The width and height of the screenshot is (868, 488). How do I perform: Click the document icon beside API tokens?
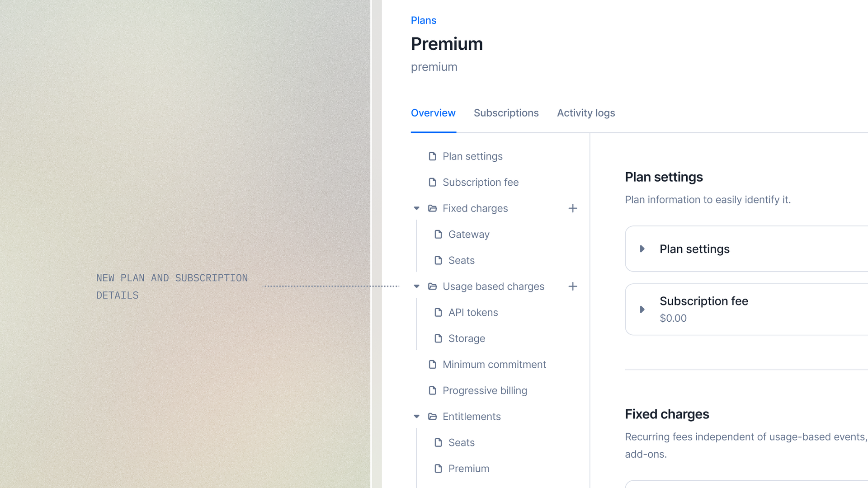[438, 312]
